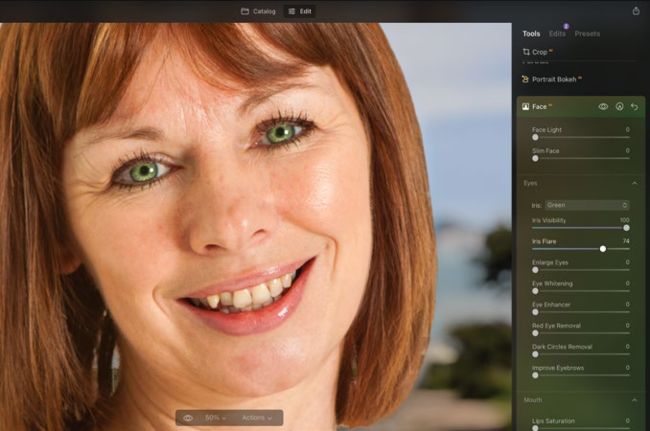Open the Iris color dropdown
The width and height of the screenshot is (650, 431).
click(x=587, y=205)
